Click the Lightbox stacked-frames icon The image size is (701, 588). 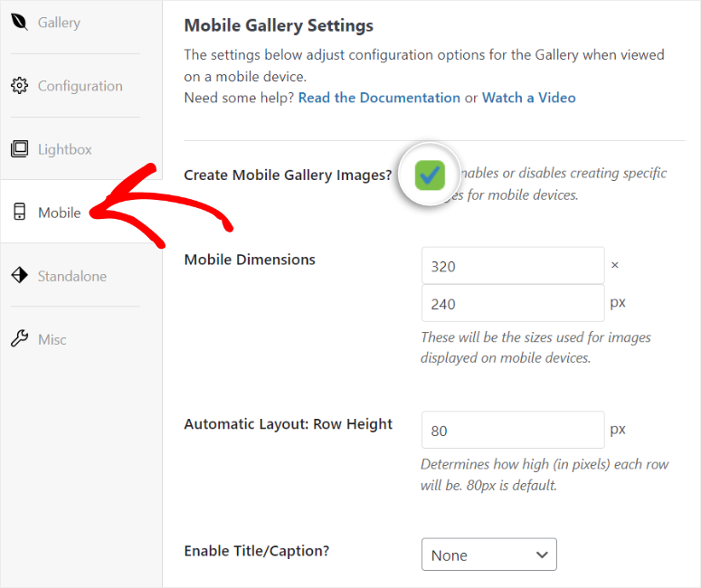pyautogui.click(x=19, y=149)
